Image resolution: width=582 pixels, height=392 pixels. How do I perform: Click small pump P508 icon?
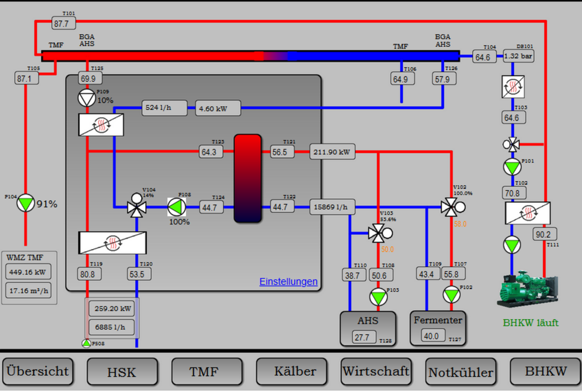pyautogui.click(x=86, y=343)
